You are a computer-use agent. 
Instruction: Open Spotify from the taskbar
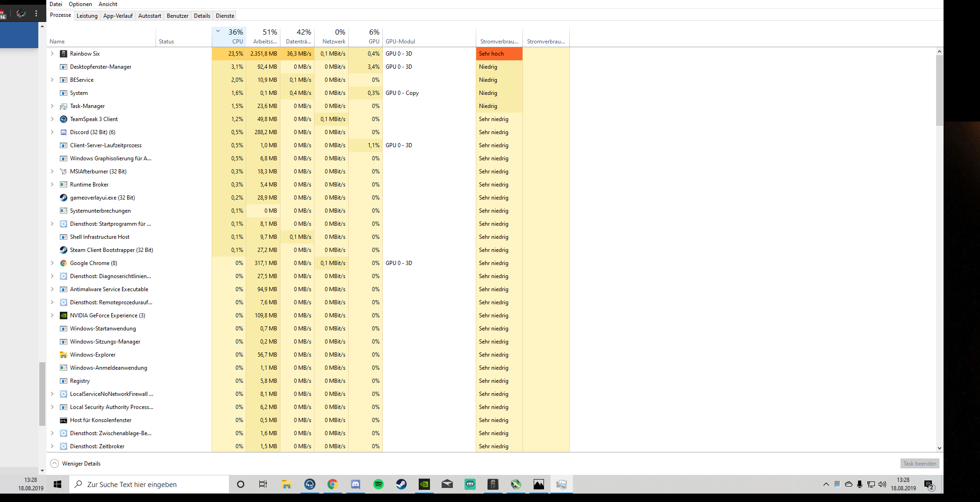click(x=378, y=484)
